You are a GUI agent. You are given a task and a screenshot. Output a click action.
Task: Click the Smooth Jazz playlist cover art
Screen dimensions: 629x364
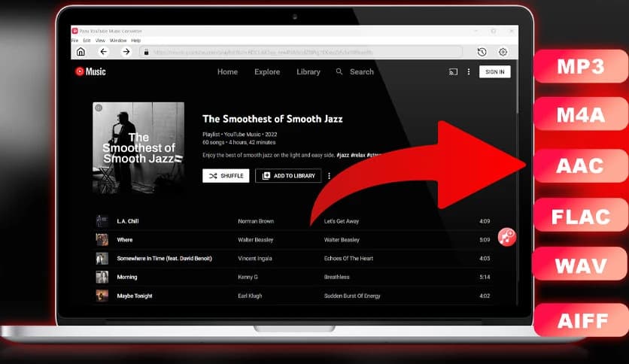coord(138,148)
